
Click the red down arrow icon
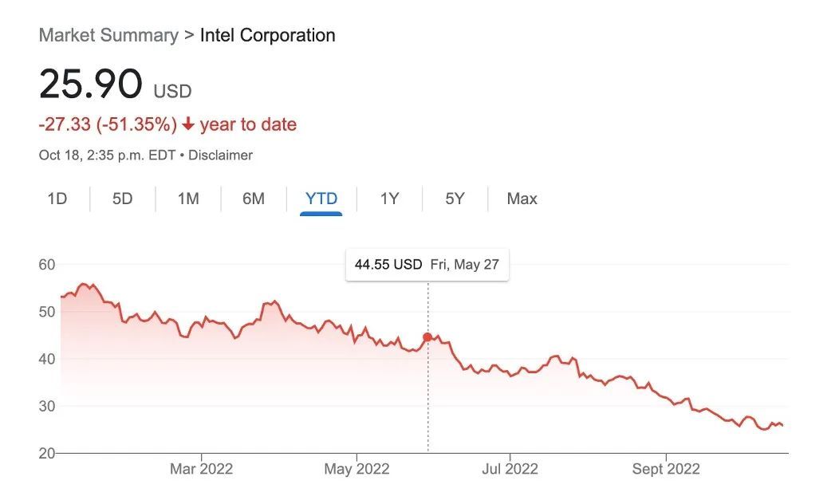coord(187,124)
